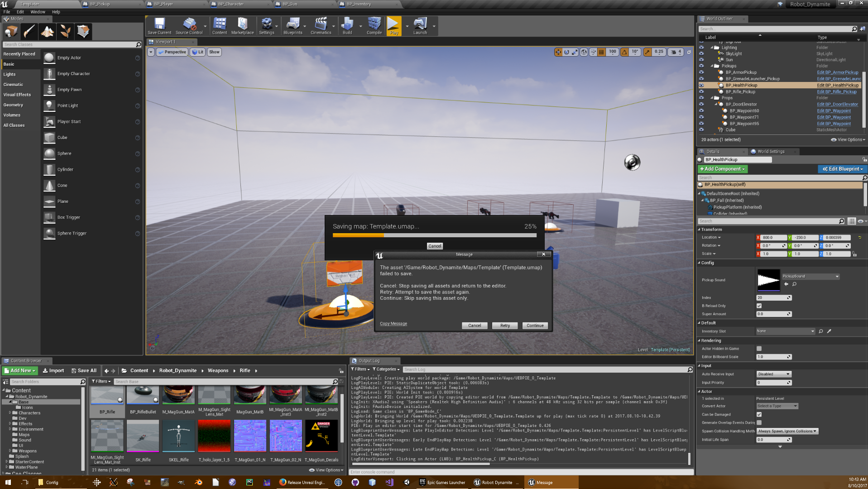Collapse the Config section in Details
This screenshot has height=489, width=868.
click(x=699, y=263)
